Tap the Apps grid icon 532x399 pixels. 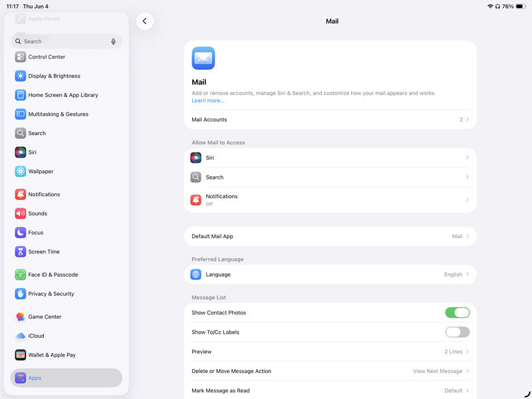21,378
